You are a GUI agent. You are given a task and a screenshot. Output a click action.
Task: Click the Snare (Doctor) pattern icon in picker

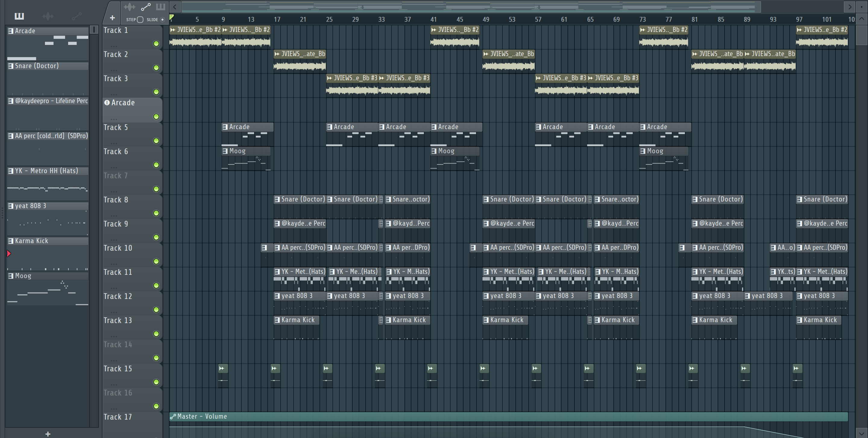pos(11,66)
